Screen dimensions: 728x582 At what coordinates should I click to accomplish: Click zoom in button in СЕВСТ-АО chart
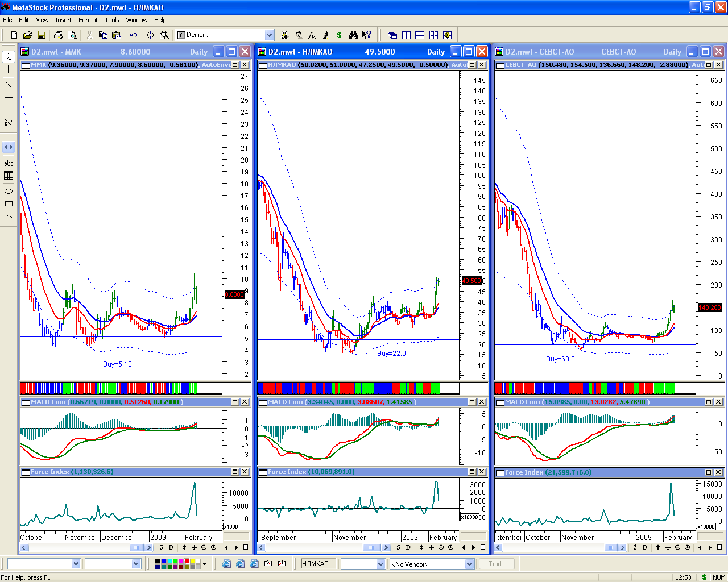pos(687,548)
